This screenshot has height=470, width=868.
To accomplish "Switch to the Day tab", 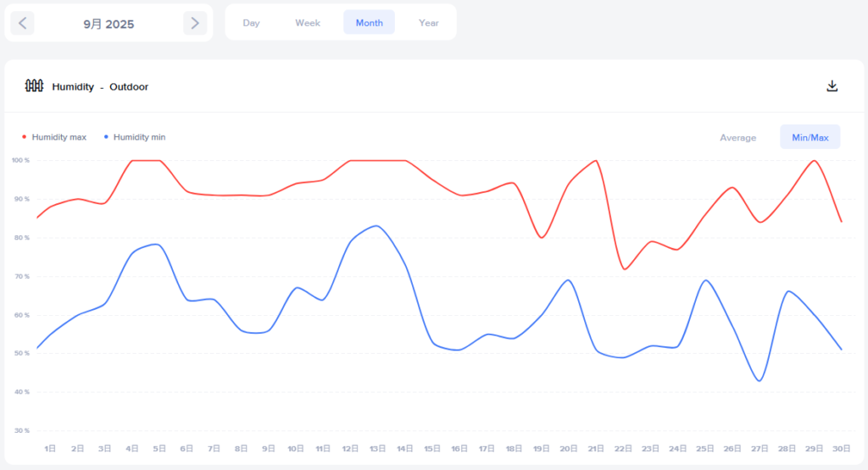I will pos(251,23).
